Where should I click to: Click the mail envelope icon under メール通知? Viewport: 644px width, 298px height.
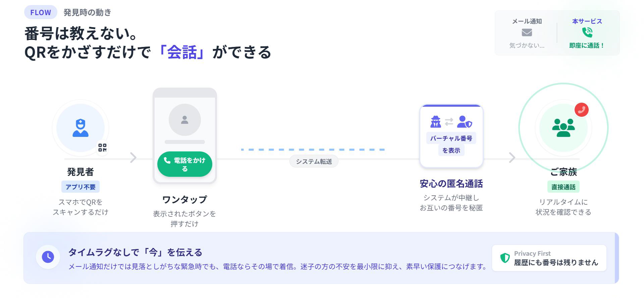tap(527, 33)
